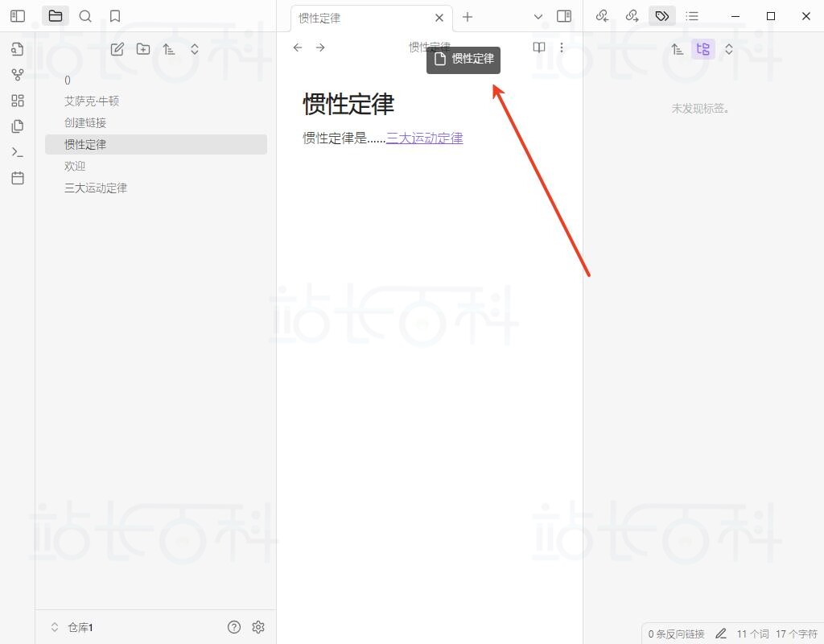
Task: Follow the 三大运动定律 link in the note
Action: 424,138
